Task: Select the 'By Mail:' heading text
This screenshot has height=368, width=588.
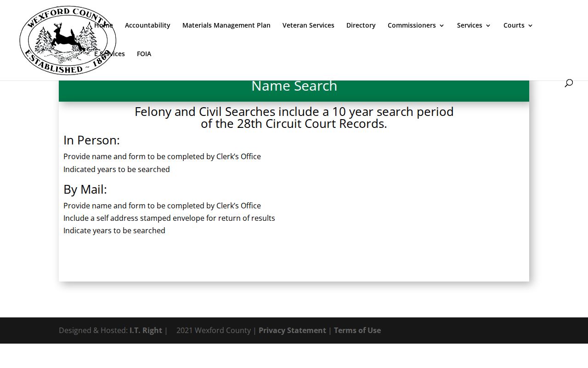Action: pos(85,189)
